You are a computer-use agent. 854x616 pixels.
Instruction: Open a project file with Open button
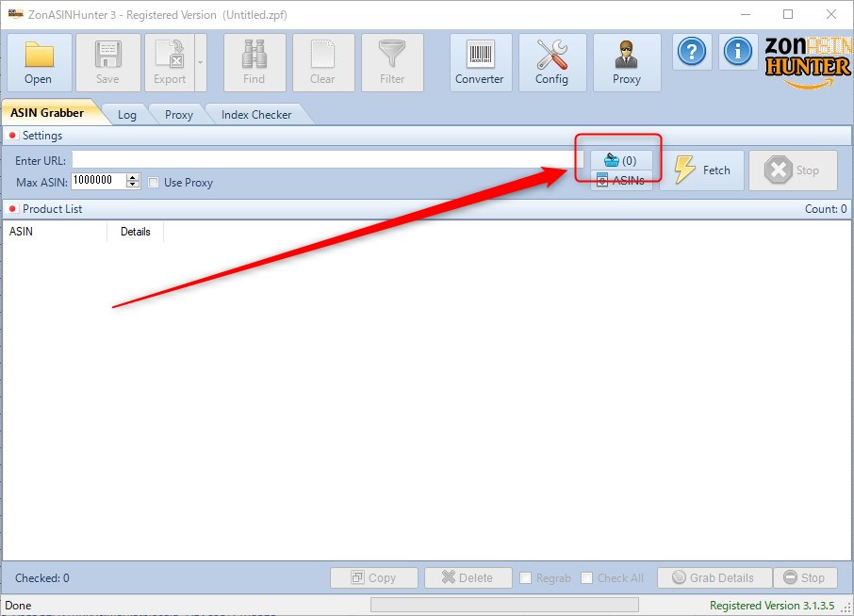click(x=39, y=62)
